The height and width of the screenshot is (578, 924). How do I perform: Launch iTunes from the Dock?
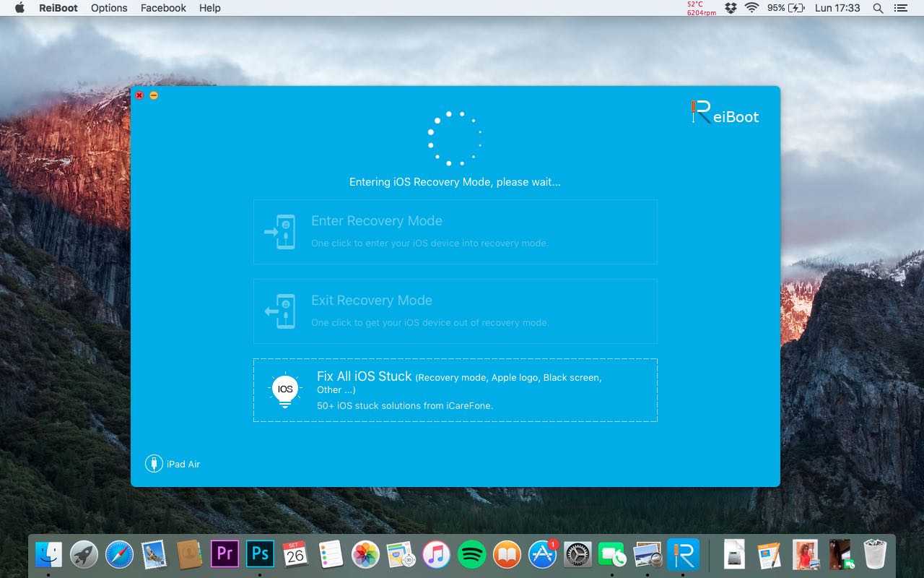pos(436,555)
